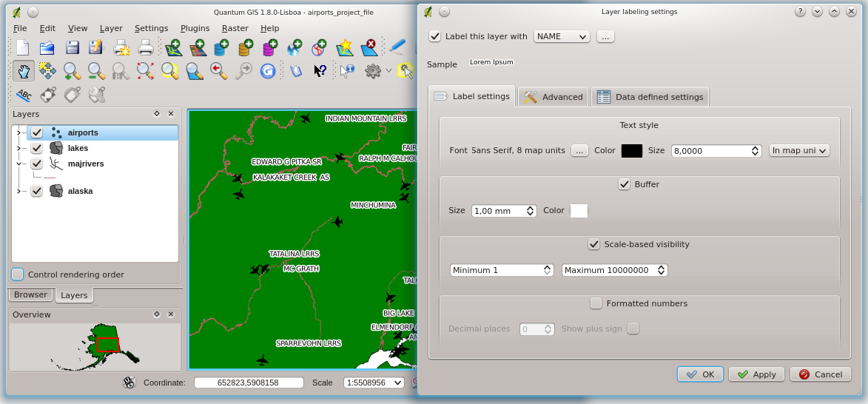Click the Remove Layer icon

369,48
